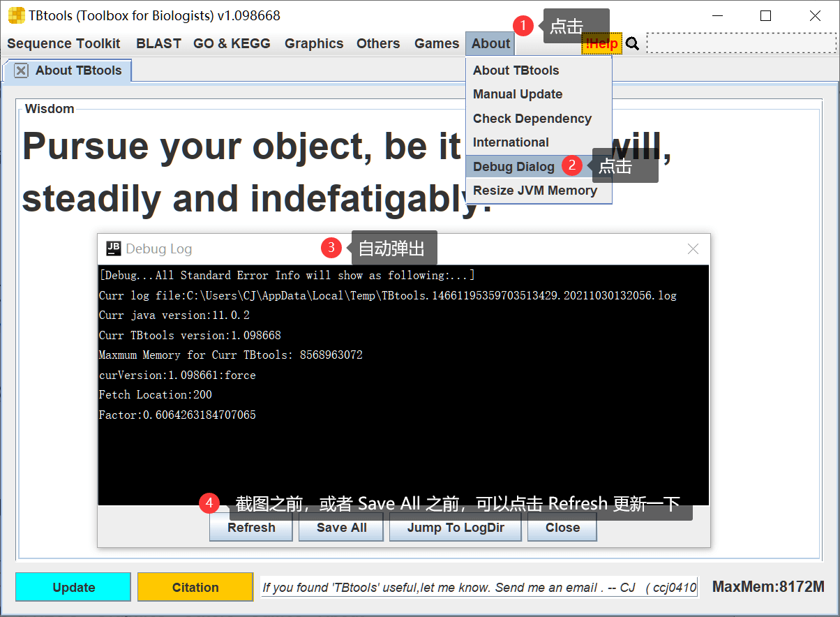Screen dimensions: 840x617
Task: Click the red !Help button
Action: point(601,44)
